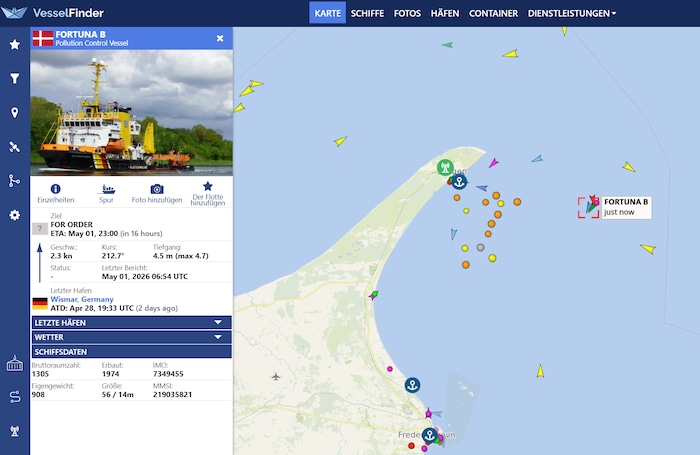Viewport: 700px width, 455px height.
Task: Switch to the KARTE tab
Action: (x=327, y=13)
